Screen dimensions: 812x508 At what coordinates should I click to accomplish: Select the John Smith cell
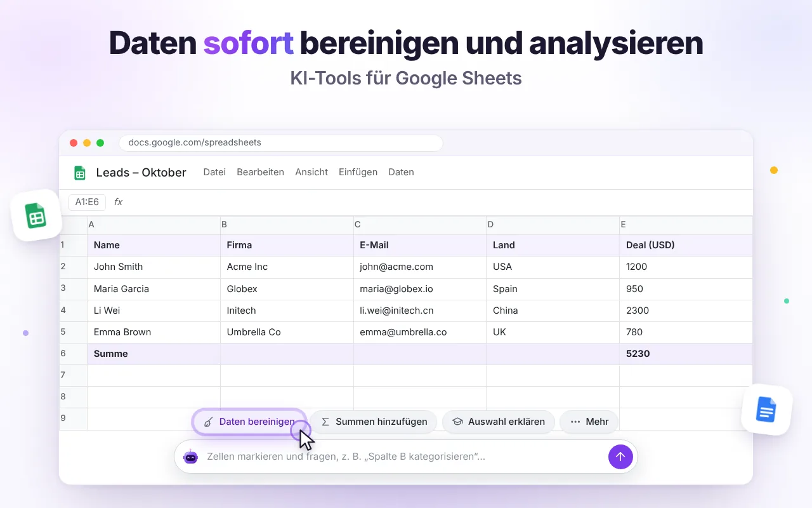pos(154,267)
